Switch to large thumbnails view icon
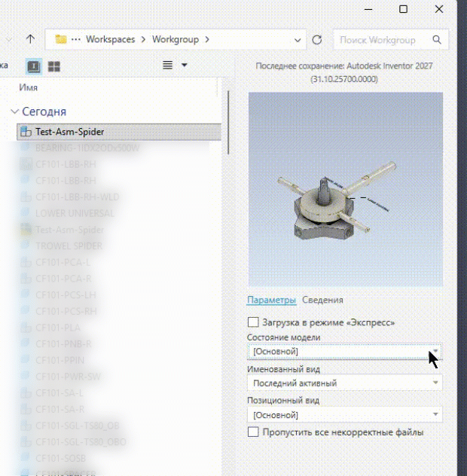 coord(54,66)
